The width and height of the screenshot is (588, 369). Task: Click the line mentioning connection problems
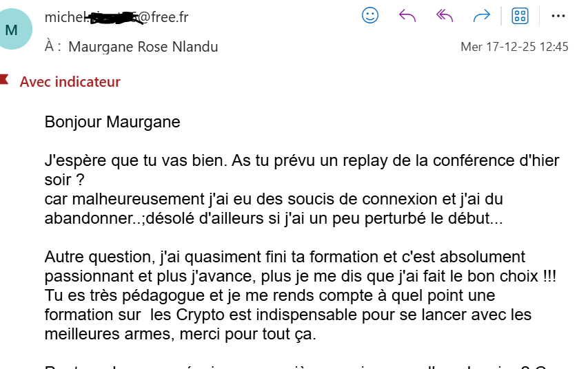[x=274, y=200]
